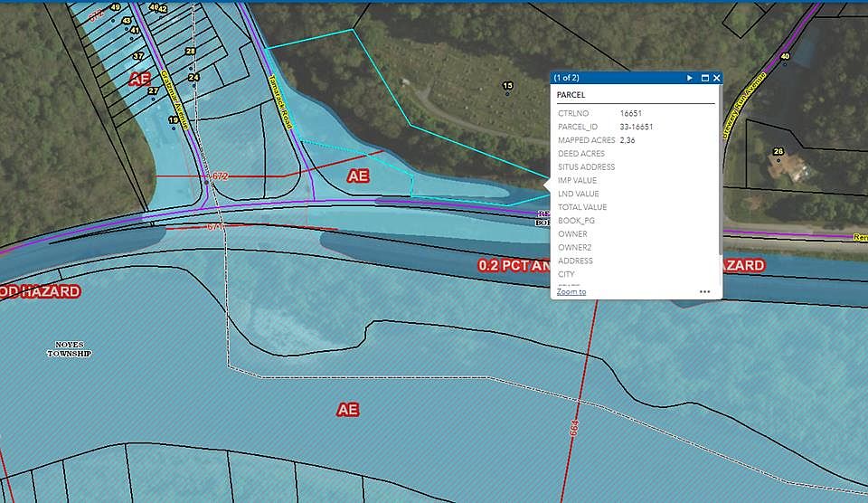Click the popup's vertical scrollbar
Image resolution: width=868 pixels, height=503 pixels.
tap(720, 181)
